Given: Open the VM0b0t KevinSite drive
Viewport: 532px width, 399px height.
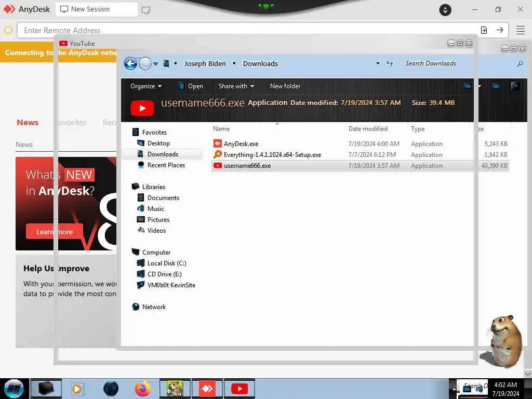Looking at the screenshot, I should (x=171, y=285).
